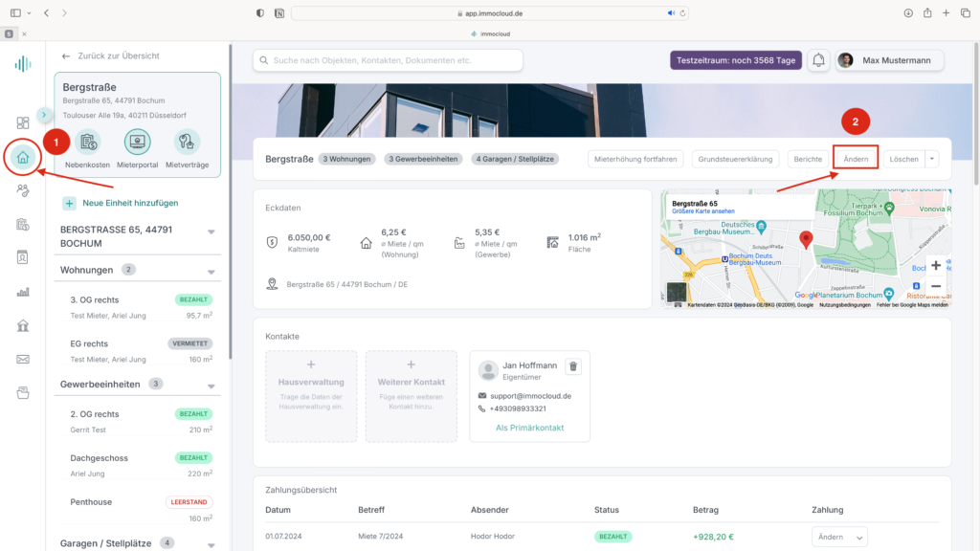
Task: Add Weiterer Kontakt card
Action: [x=412, y=396]
